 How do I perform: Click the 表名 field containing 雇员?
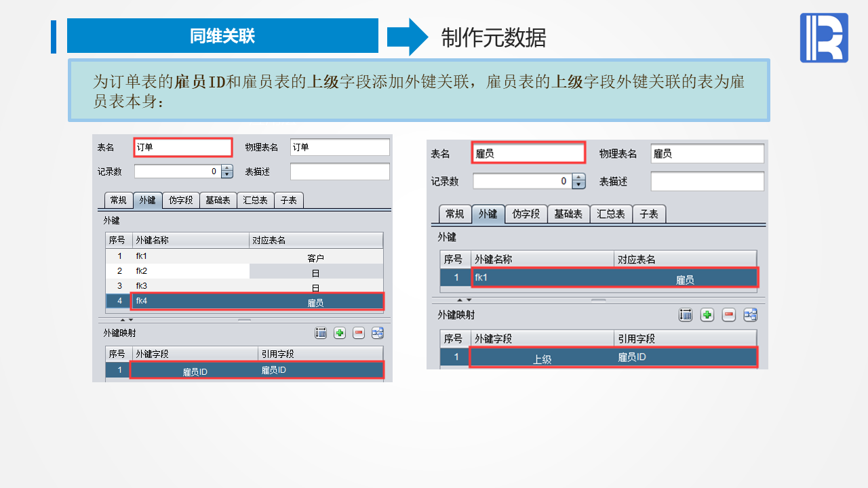coord(528,153)
